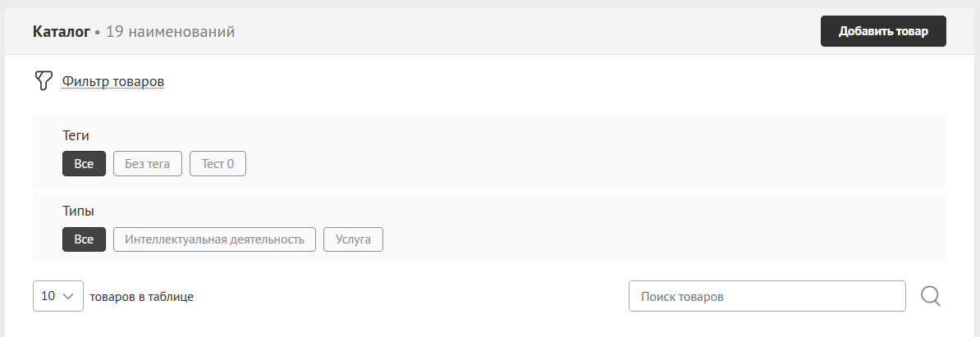This screenshot has height=337, width=980.
Task: Click the Каталог heading
Action: tap(62, 31)
